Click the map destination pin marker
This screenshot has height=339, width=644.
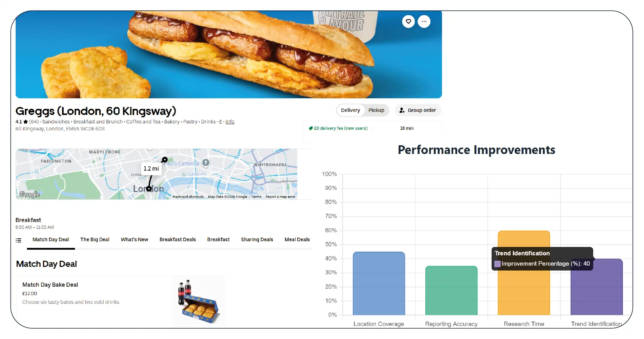(x=165, y=160)
